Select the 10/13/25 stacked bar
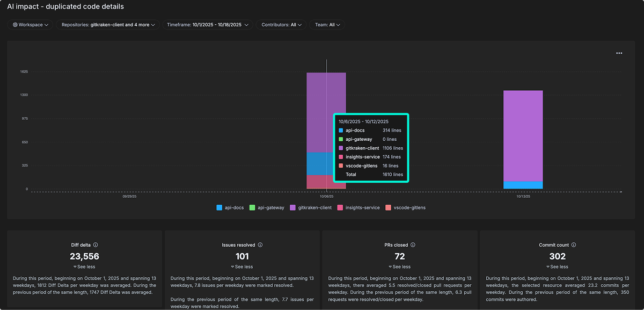Viewport: 644px width, 310px height. [x=523, y=140]
